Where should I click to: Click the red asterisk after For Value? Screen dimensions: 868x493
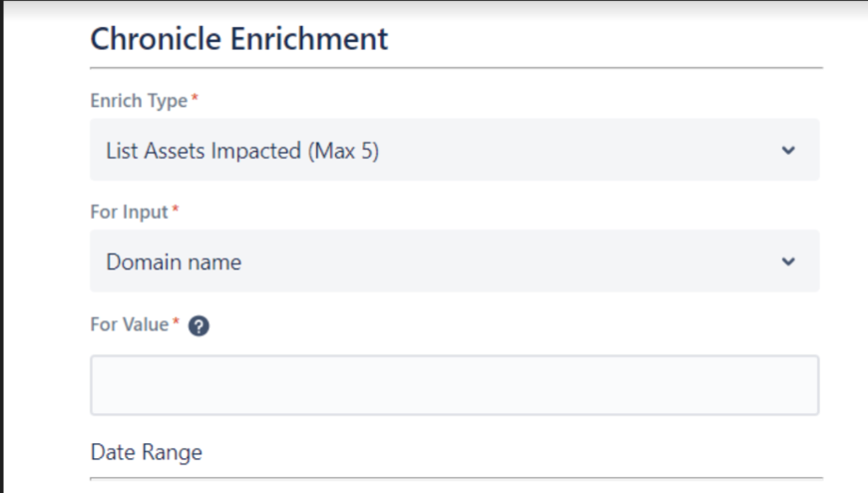point(176,323)
